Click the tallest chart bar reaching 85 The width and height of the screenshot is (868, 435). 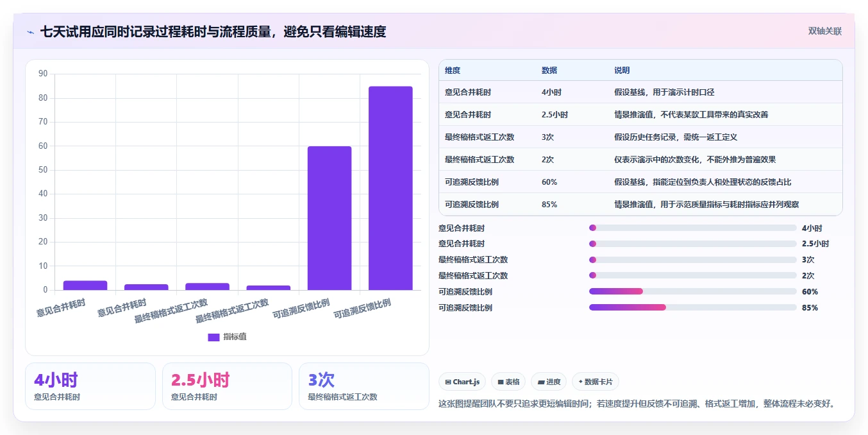coord(390,188)
